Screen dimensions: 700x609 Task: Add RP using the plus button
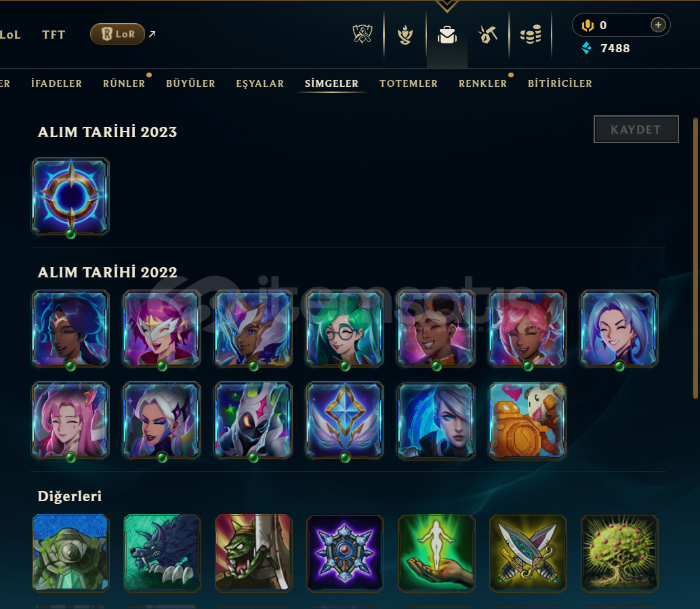(x=657, y=25)
